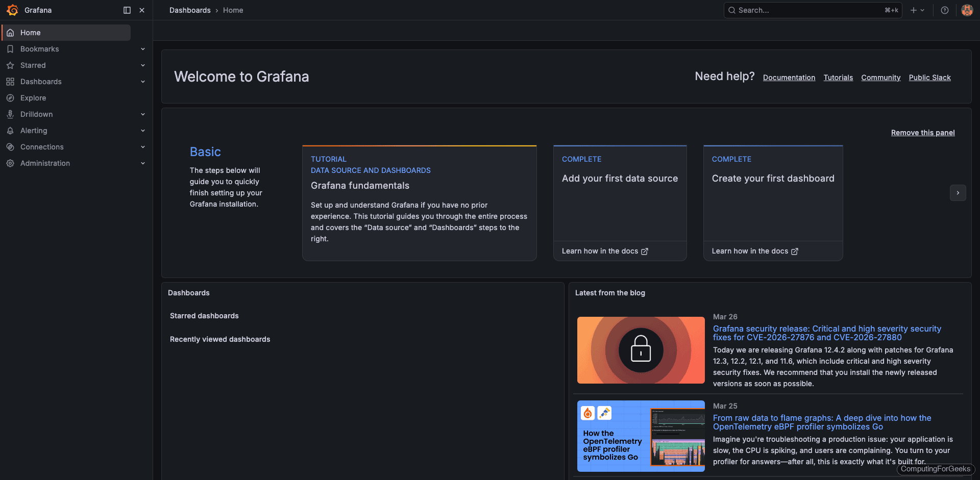Click the Connections icon in the sidebar
The image size is (980, 480).
point(10,146)
